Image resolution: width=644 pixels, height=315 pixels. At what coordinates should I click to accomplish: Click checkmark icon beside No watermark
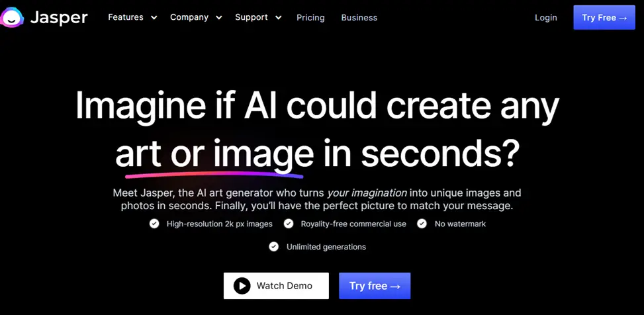tap(422, 224)
